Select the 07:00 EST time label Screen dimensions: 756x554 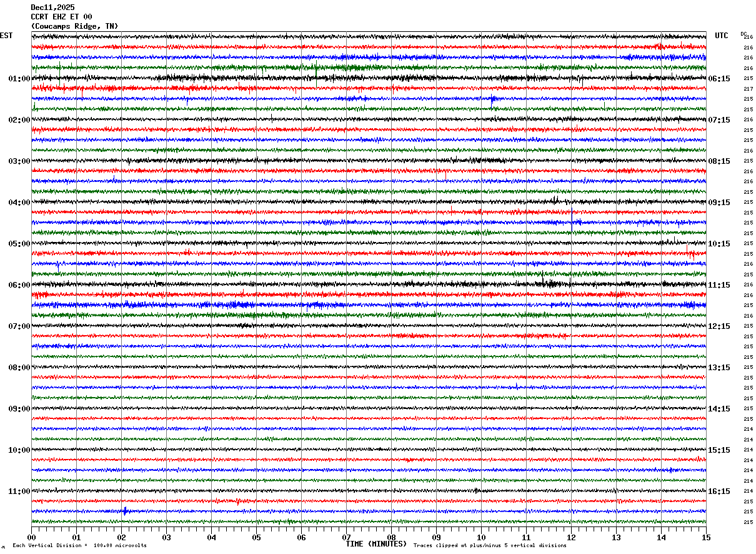(19, 326)
